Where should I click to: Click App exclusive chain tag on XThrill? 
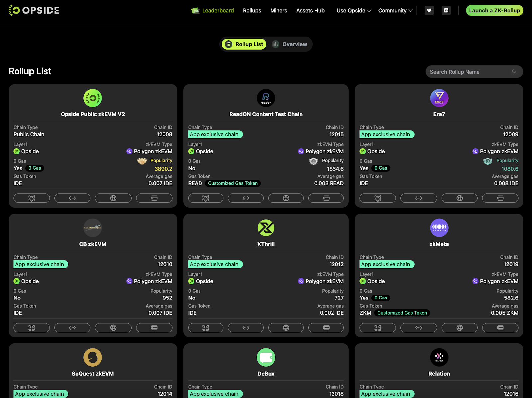(x=215, y=264)
